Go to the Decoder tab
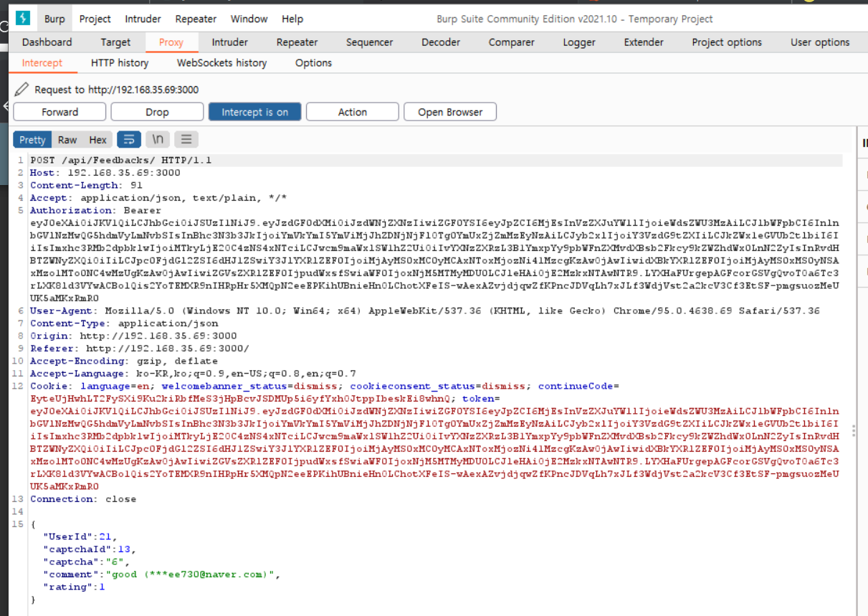Image resolution: width=868 pixels, height=616 pixels. click(440, 42)
